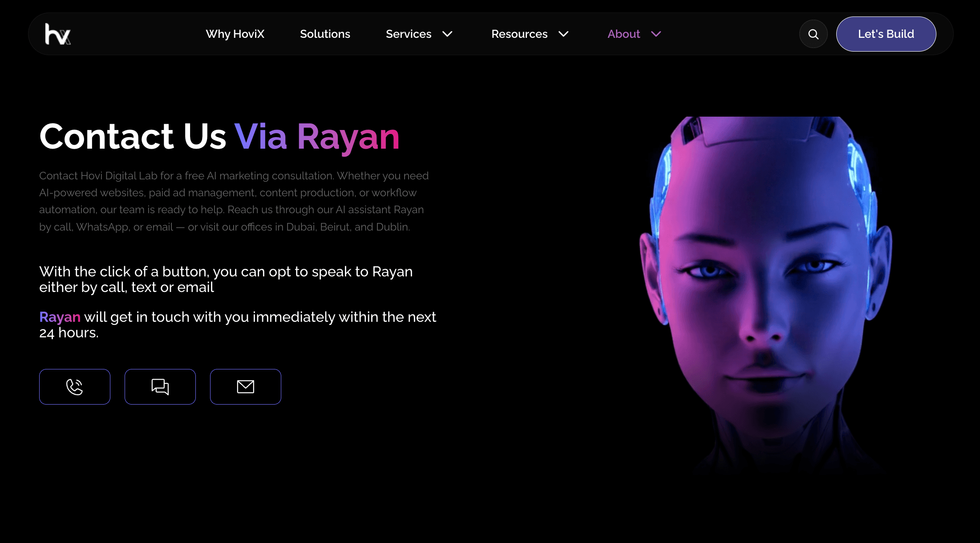Click the email envelope contact button
Screen dimensions: 980x543
(246, 387)
